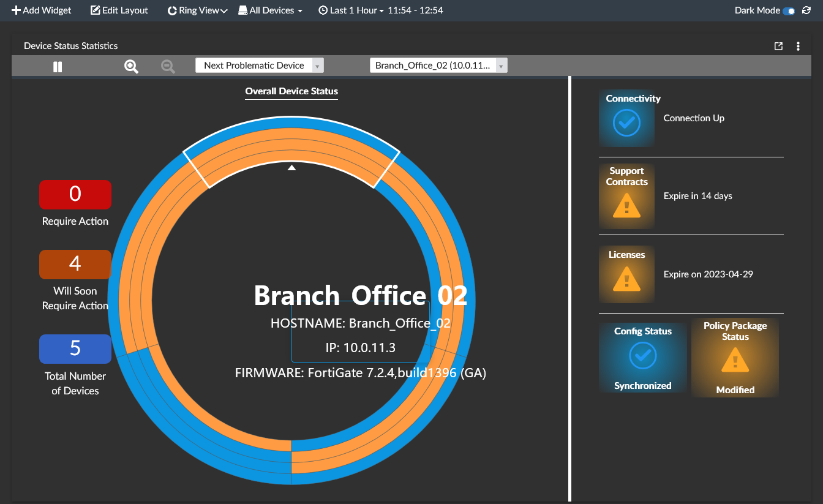Open the All Devices filter menu

(270, 10)
